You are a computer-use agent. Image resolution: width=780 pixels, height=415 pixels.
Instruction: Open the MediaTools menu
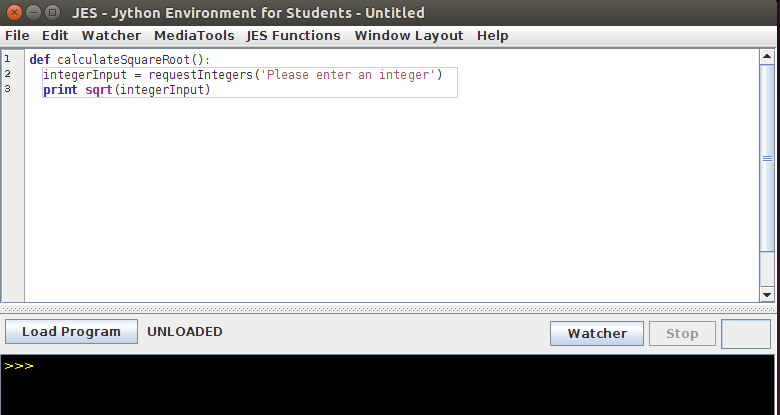(x=194, y=35)
